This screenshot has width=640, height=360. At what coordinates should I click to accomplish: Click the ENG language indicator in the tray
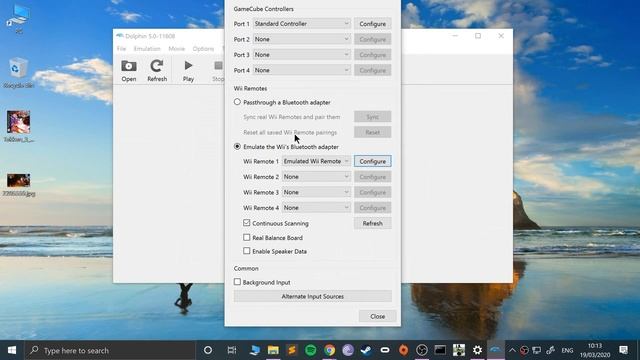pyautogui.click(x=567, y=350)
